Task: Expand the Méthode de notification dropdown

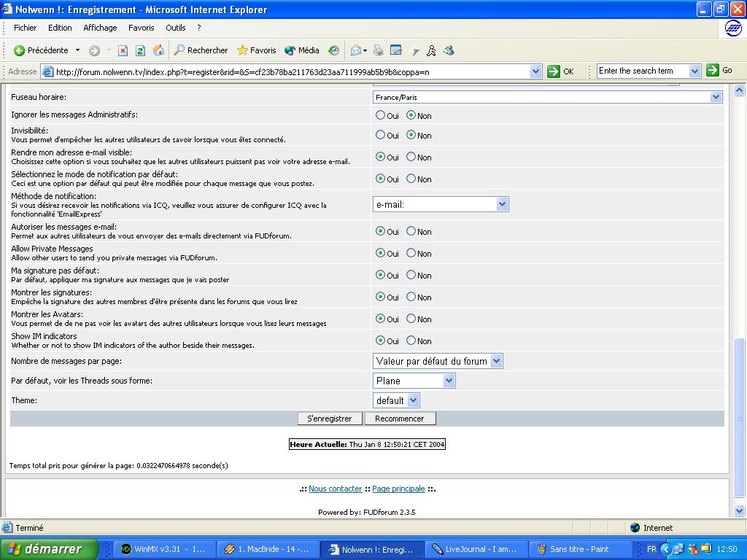Action: coord(502,205)
